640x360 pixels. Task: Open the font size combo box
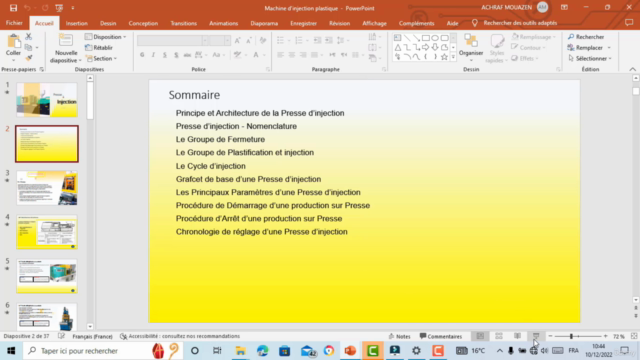pos(220,40)
